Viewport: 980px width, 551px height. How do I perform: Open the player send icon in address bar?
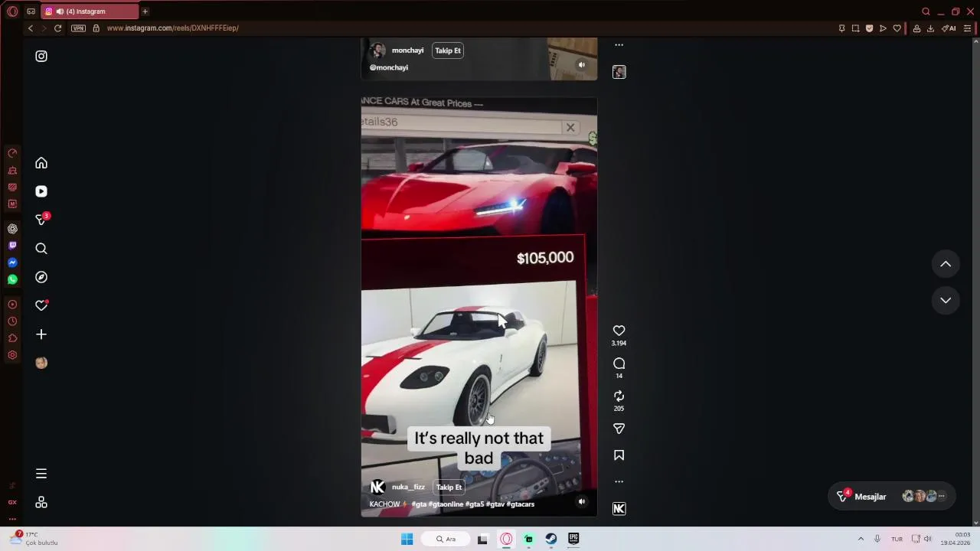(x=883, y=28)
